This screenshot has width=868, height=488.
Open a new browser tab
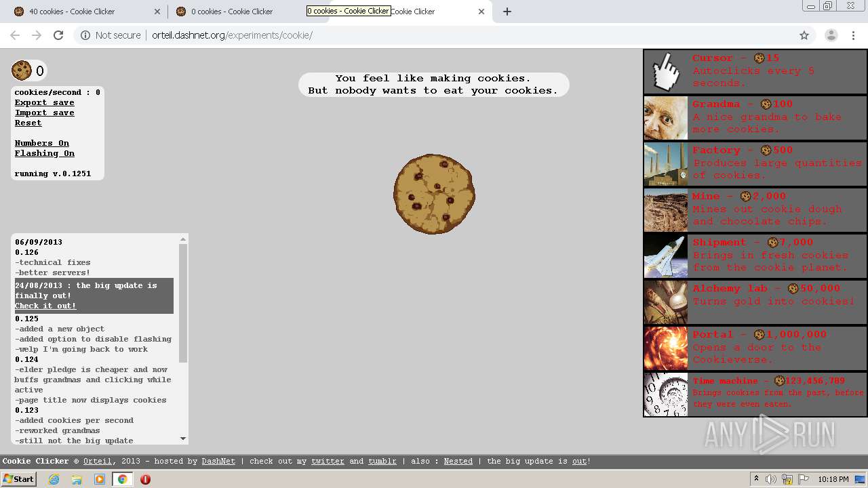click(507, 12)
